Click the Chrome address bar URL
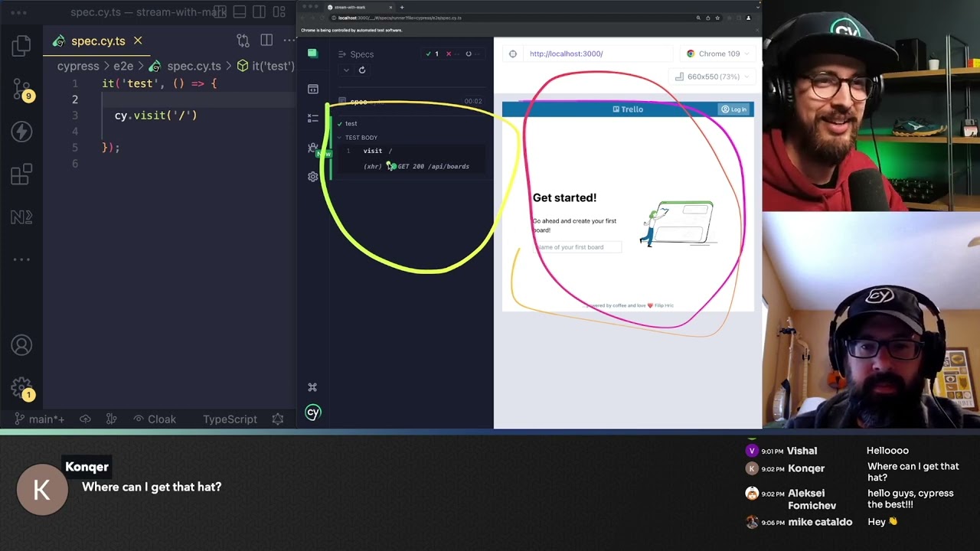The width and height of the screenshot is (980, 551). pyautogui.click(x=398, y=18)
